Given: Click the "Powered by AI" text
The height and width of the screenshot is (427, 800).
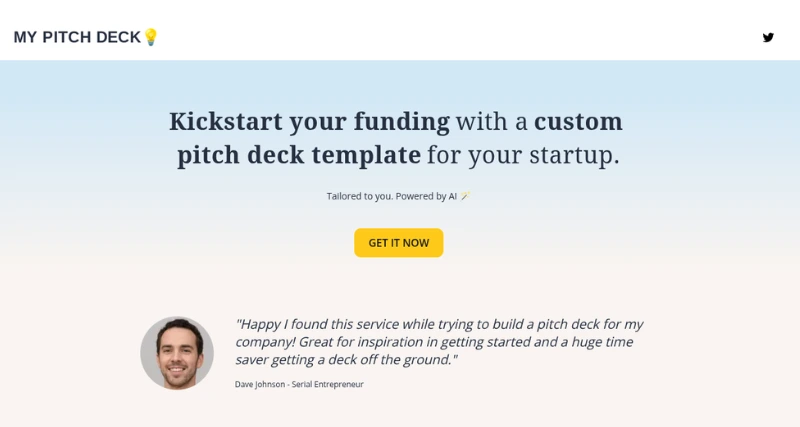Looking at the screenshot, I should click(426, 196).
